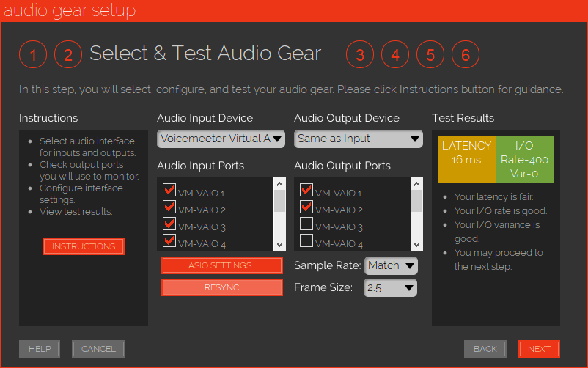Image resolution: width=588 pixels, height=368 pixels.
Task: Navigate to step 6 circle
Action: [x=466, y=54]
